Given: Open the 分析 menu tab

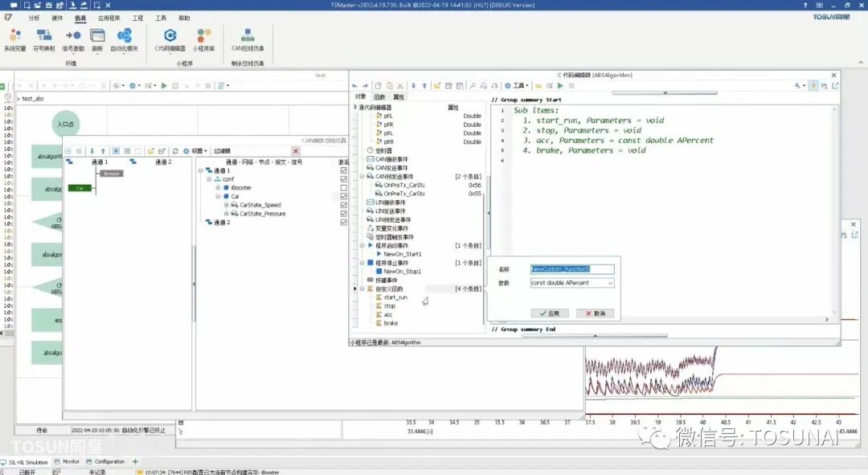Looking at the screenshot, I should 35,18.
